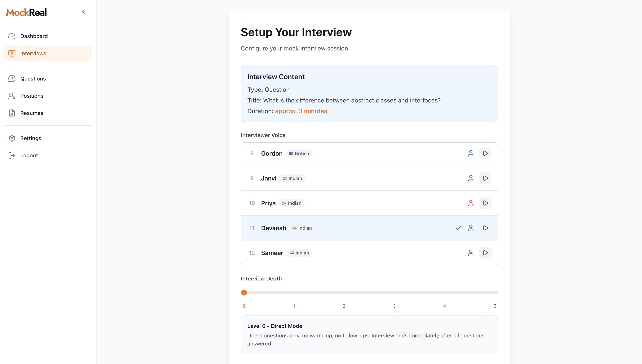Viewport: 642px width, 364px height.
Task: Open the Dashboard page
Action: click(34, 36)
